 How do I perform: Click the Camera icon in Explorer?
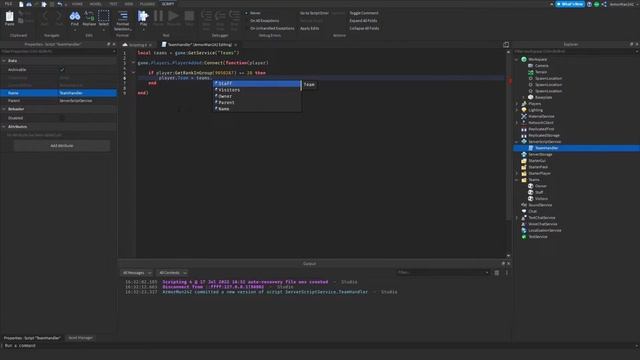[531, 65]
